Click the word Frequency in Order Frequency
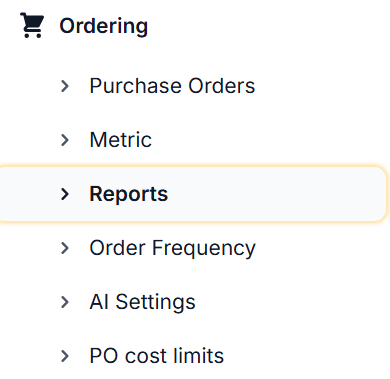The width and height of the screenshot is (390, 379). click(204, 249)
